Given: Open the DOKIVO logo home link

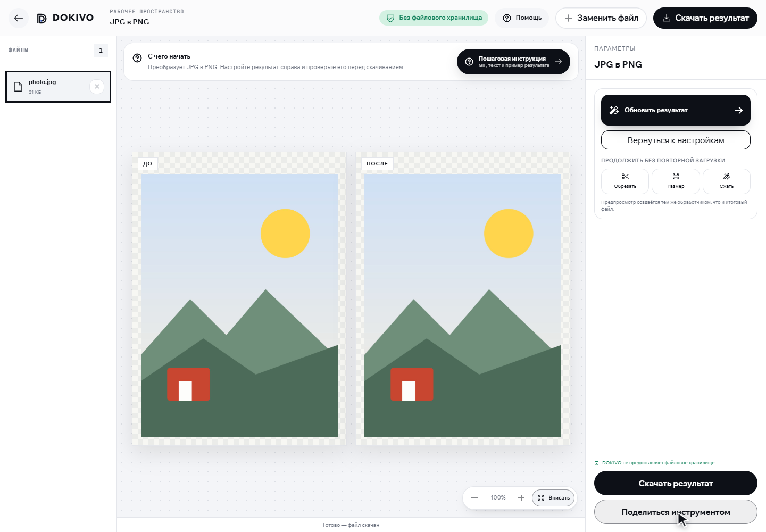Looking at the screenshot, I should (65, 18).
